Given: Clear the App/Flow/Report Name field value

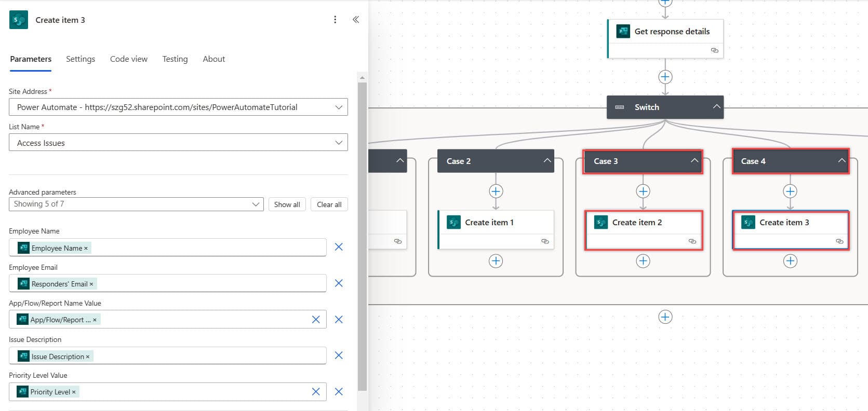Looking at the screenshot, I should coord(315,319).
